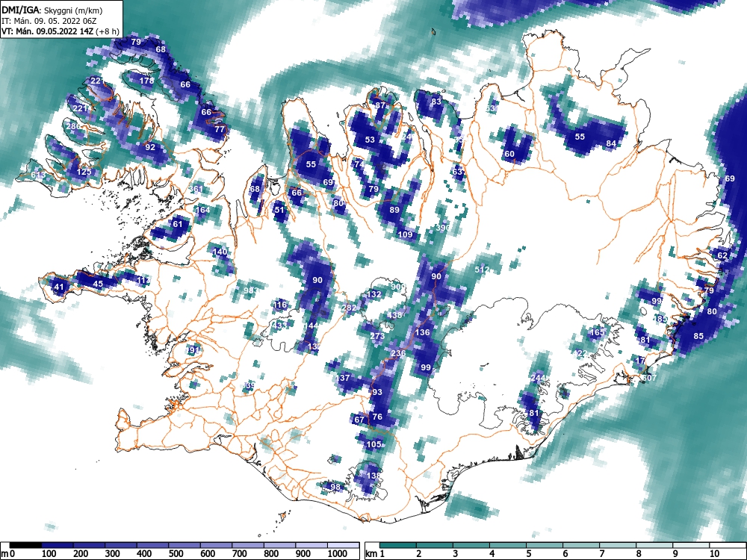The width and height of the screenshot is (747, 560).
Task: Click the visibility value 93
Action: point(376,392)
